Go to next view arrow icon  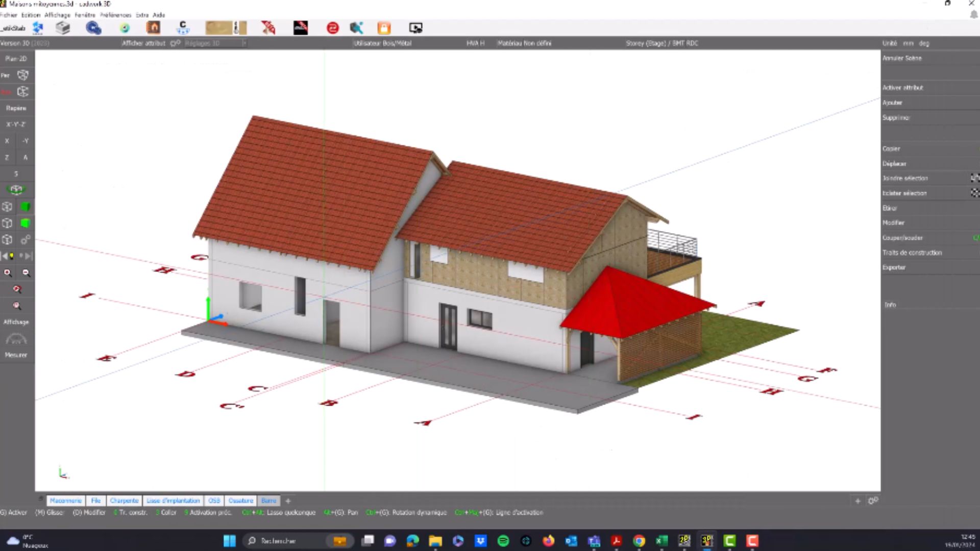26,256
